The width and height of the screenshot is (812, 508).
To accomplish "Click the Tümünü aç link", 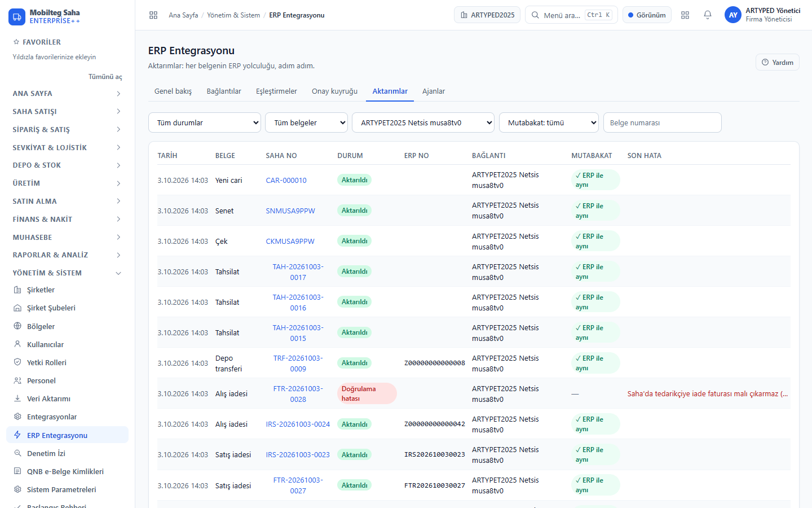I will 105,77.
